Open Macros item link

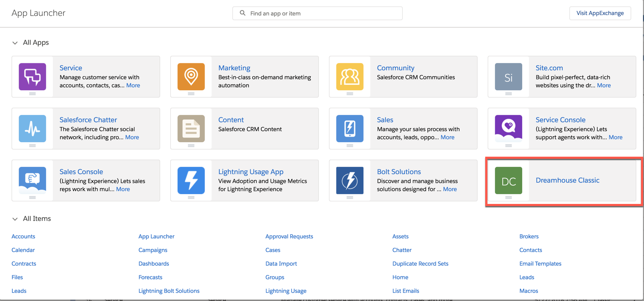pos(529,291)
